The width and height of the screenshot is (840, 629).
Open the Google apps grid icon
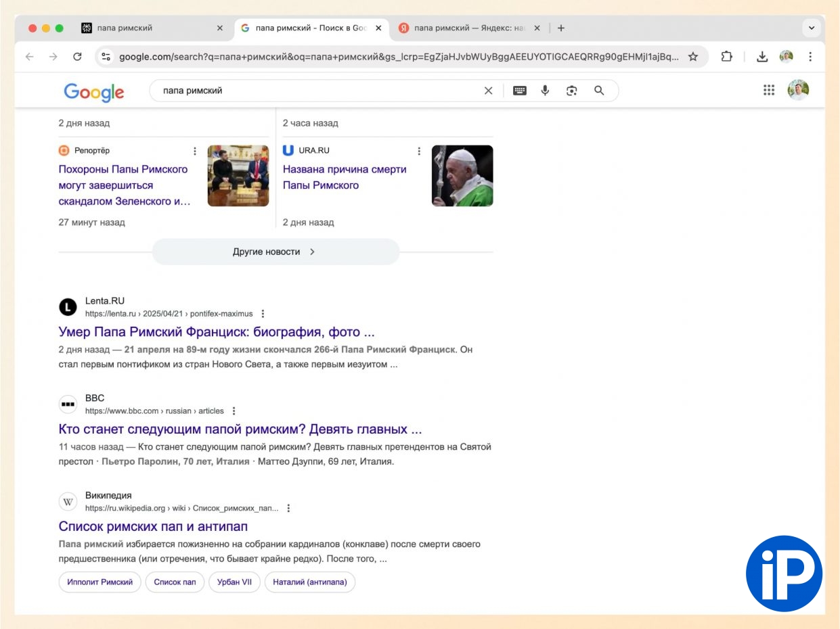[768, 90]
